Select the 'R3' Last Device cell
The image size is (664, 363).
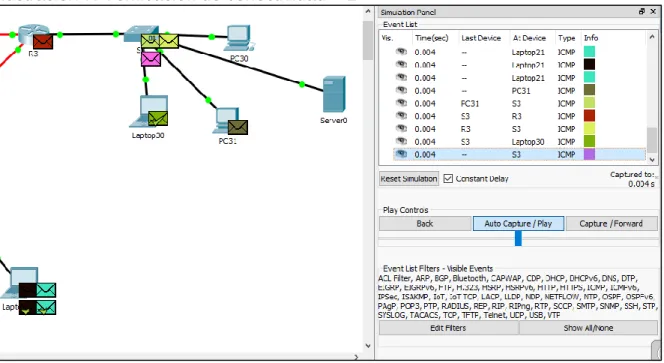[x=465, y=129]
